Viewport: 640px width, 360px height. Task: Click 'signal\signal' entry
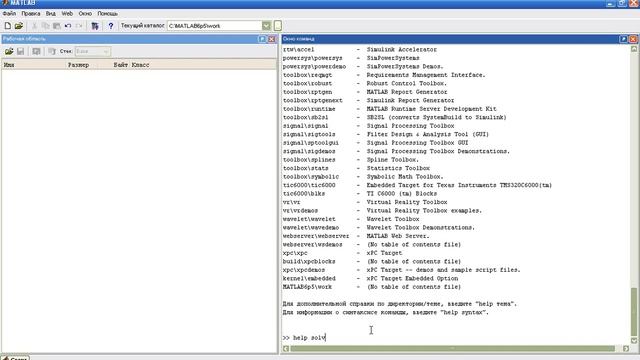tap(305, 126)
